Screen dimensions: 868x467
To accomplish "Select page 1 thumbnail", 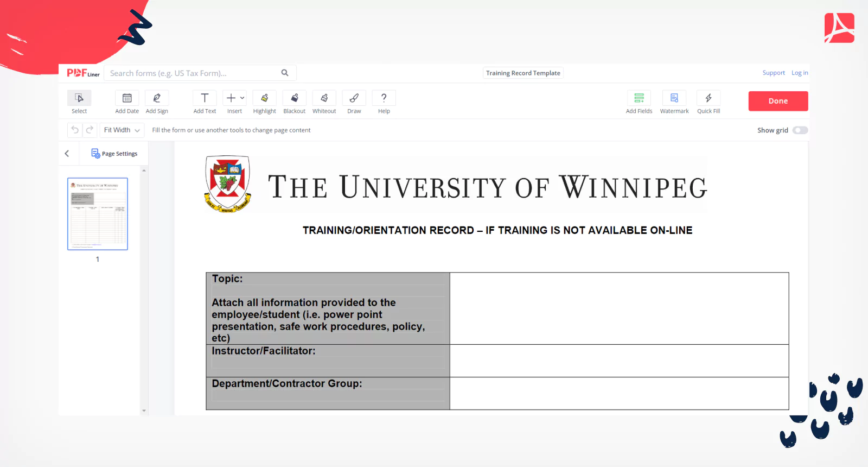I will (98, 214).
